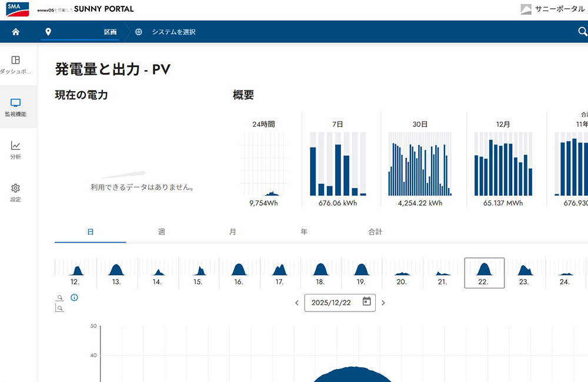Open the 分析 chart icon
Viewport: 588px width, 382px height.
point(16,146)
